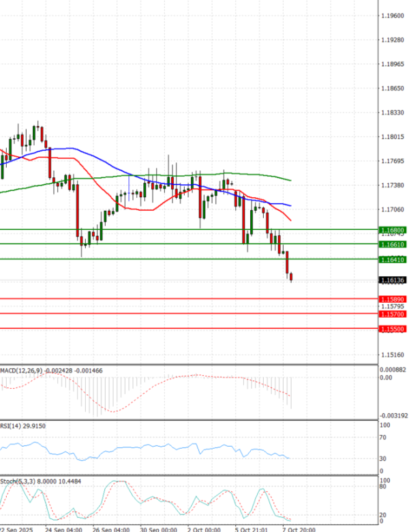The width and height of the screenshot is (409, 532).
Task: Click the 1.16800 green resistance price label
Action: click(x=393, y=231)
